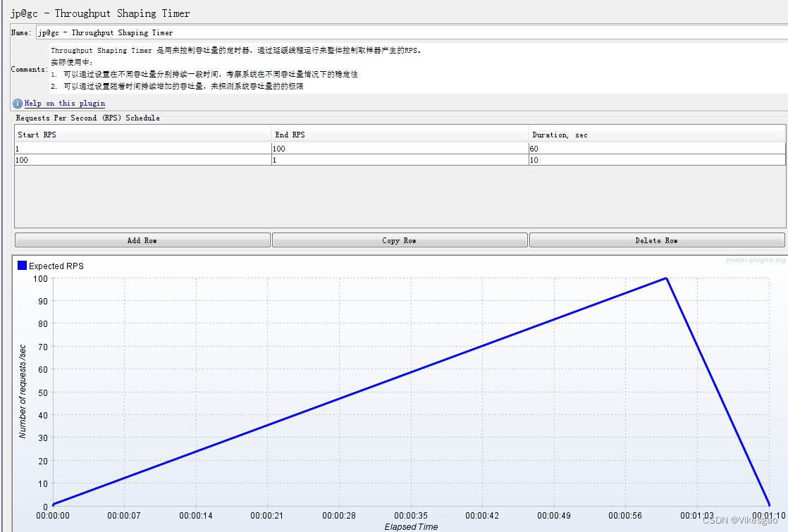Select the End RPS column header
Image resolution: width=788 pixels, height=532 pixels.
(400, 135)
